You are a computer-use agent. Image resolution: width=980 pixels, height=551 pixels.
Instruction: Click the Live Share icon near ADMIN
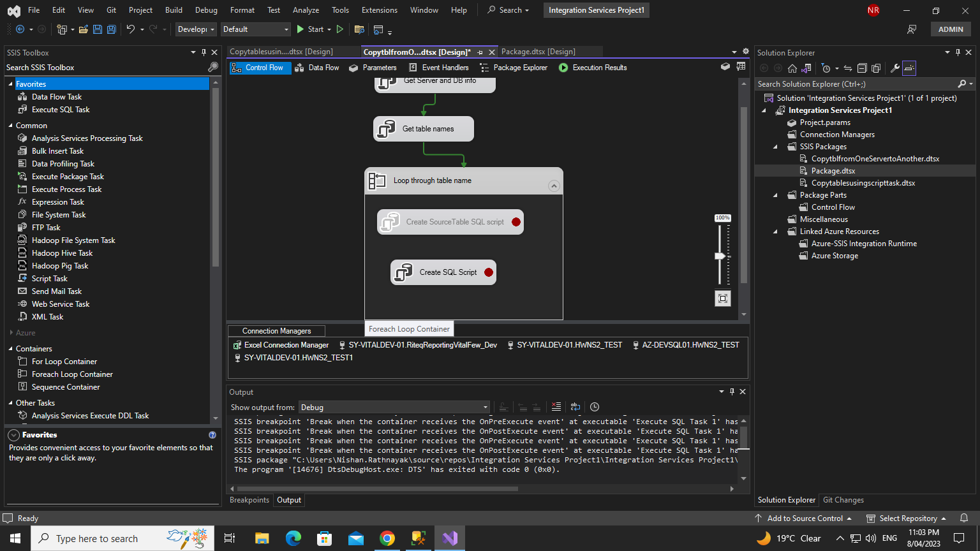coord(912,29)
